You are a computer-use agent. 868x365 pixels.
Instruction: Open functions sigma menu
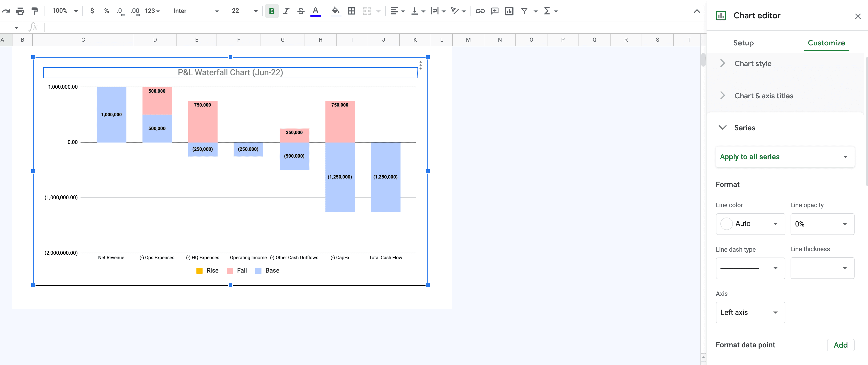(x=551, y=11)
